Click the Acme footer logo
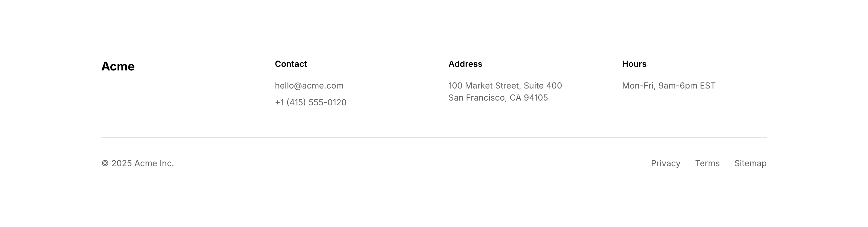Viewport: 868px width, 227px height. 118,66
